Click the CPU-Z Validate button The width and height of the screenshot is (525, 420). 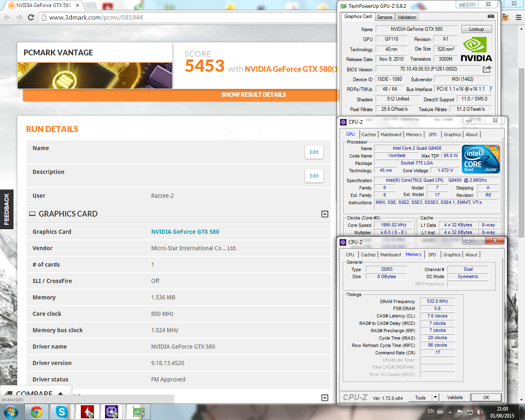tap(455, 397)
